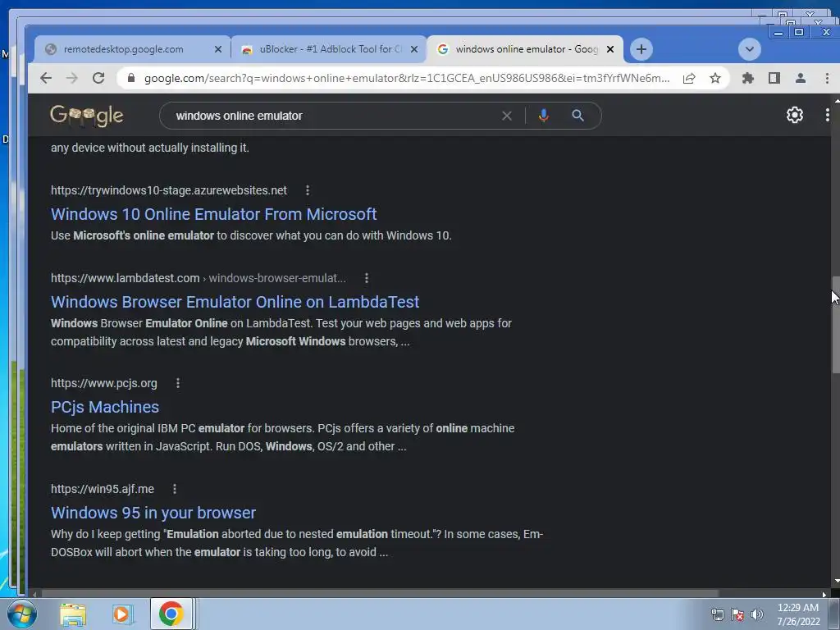This screenshot has height=630, width=840.
Task: Click the scroll down arrow of the page
Action: 836,582
